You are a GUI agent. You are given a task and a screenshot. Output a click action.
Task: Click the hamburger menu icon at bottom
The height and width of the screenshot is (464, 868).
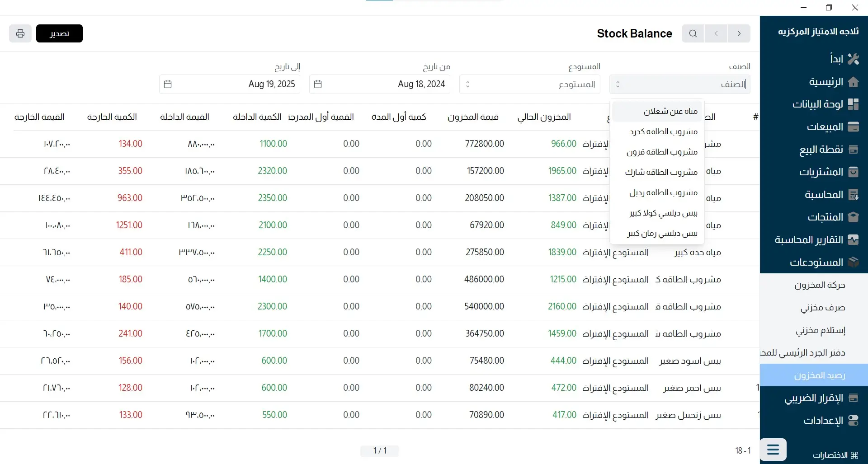(x=773, y=450)
